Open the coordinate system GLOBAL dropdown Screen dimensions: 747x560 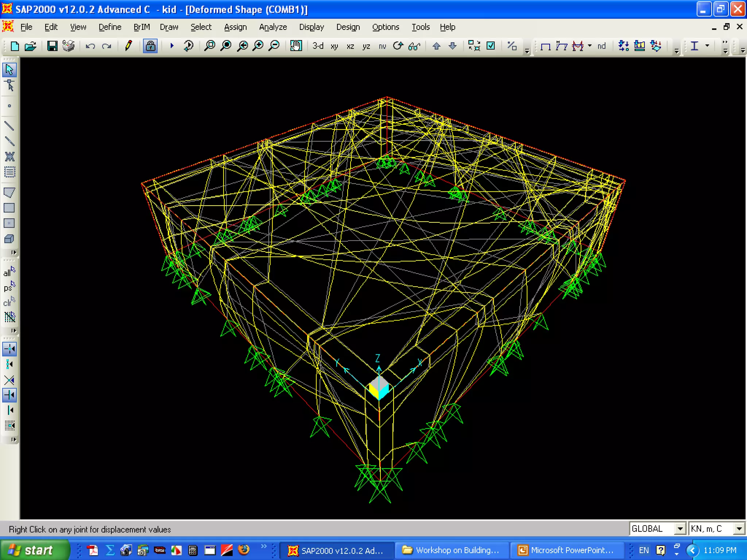pos(680,529)
